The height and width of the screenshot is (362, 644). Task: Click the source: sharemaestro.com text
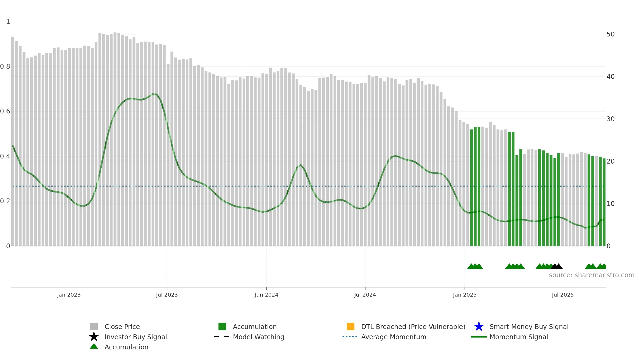tap(592, 275)
